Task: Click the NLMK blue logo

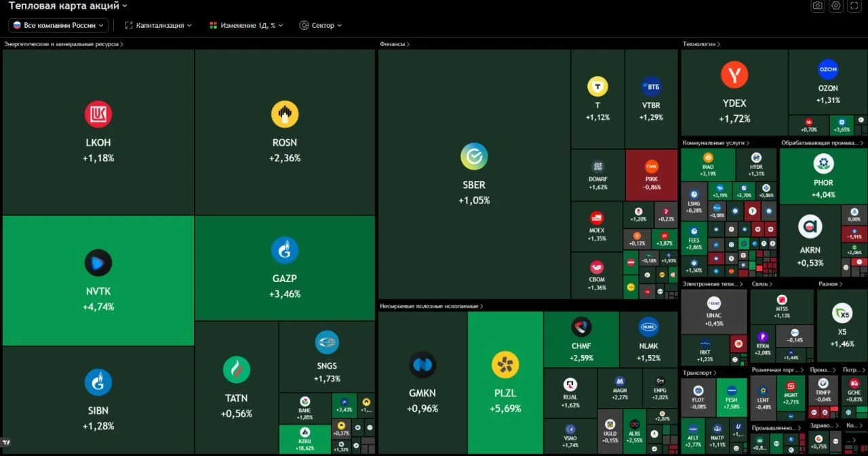Action: point(649,327)
